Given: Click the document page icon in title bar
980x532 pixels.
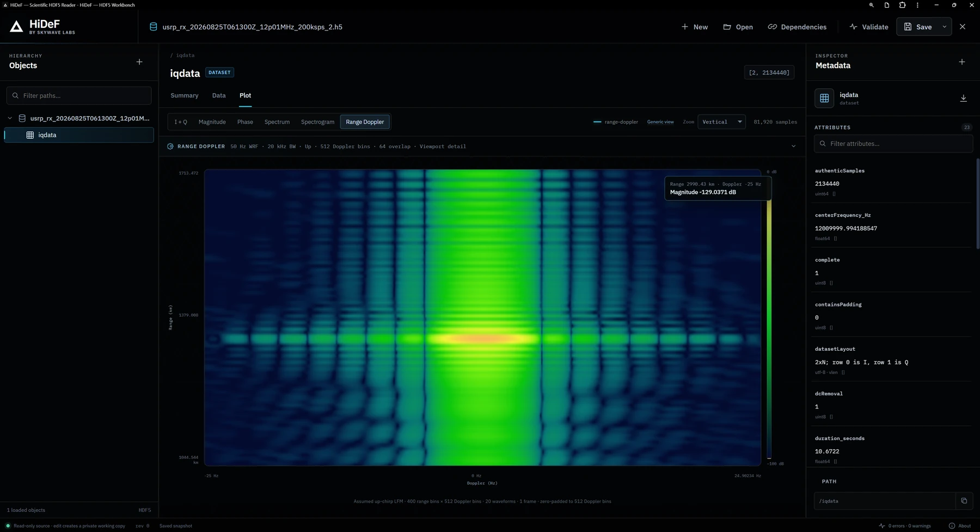Looking at the screenshot, I should [x=886, y=5].
